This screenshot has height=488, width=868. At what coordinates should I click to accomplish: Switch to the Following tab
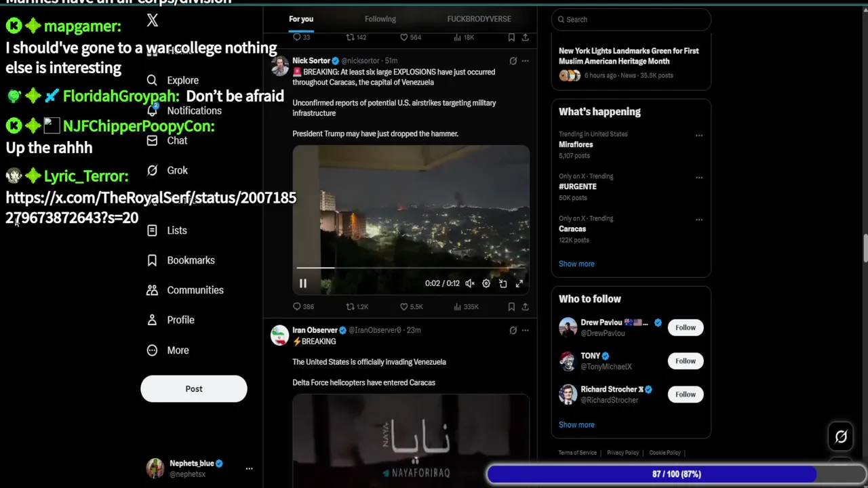pos(380,19)
